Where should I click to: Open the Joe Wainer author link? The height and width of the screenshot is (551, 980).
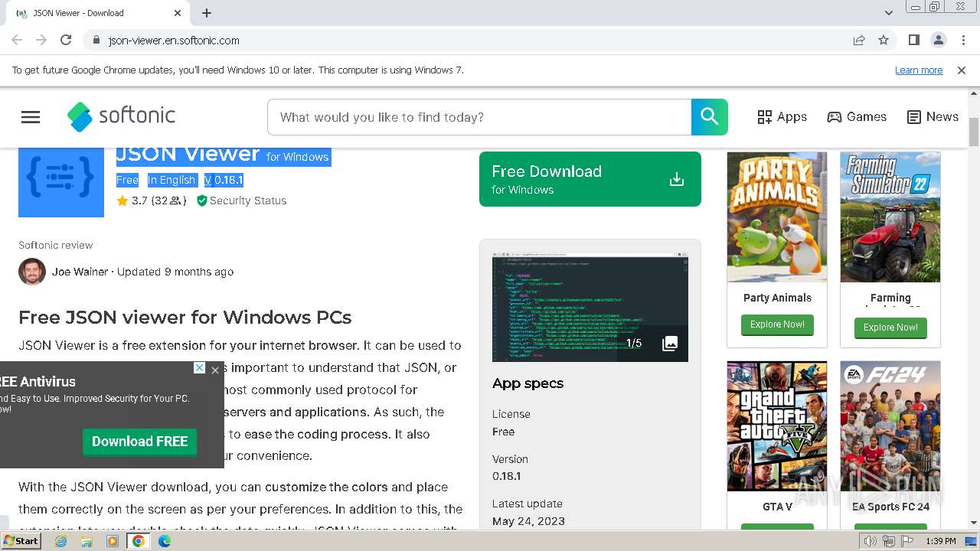click(80, 272)
